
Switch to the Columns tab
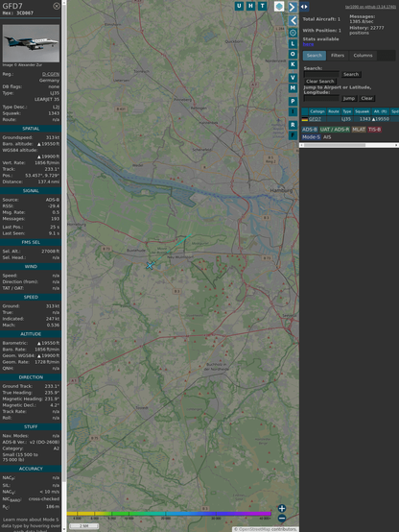point(363,56)
